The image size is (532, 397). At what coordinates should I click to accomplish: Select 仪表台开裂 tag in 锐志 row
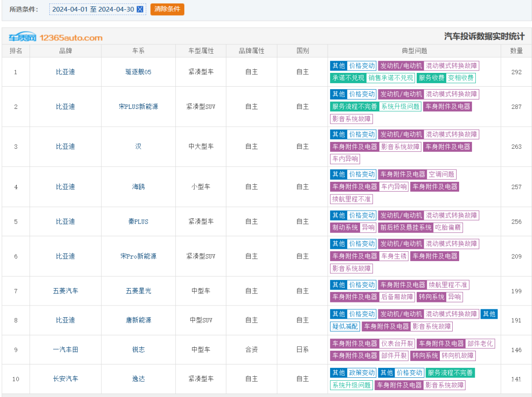point(397,344)
